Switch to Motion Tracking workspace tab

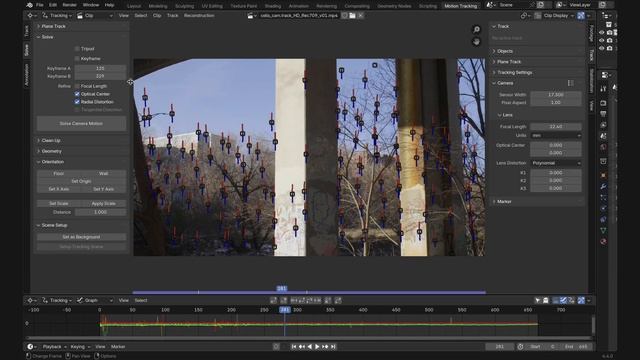460,6
